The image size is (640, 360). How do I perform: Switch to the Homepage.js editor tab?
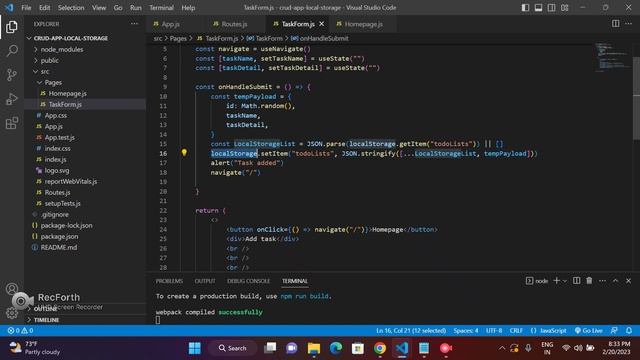364,24
